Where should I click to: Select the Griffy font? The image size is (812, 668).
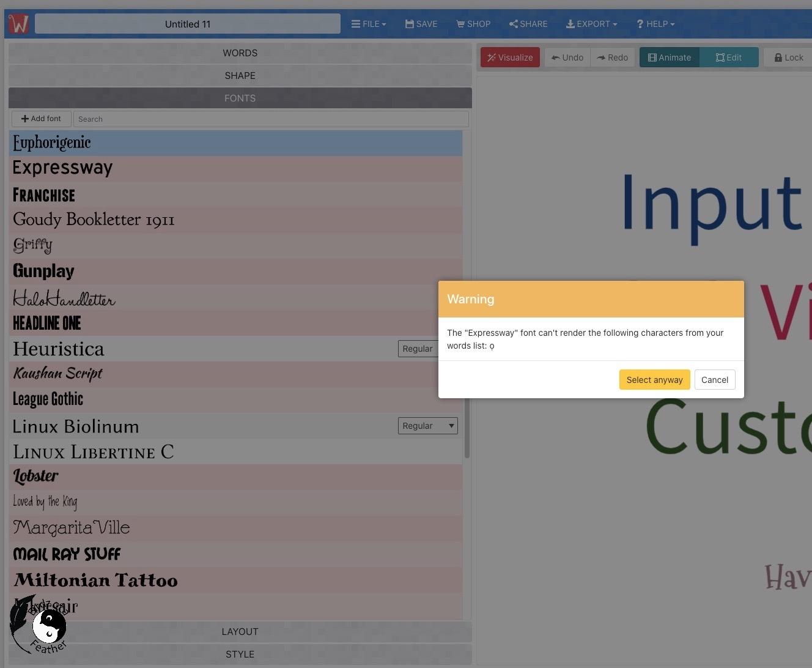235,246
